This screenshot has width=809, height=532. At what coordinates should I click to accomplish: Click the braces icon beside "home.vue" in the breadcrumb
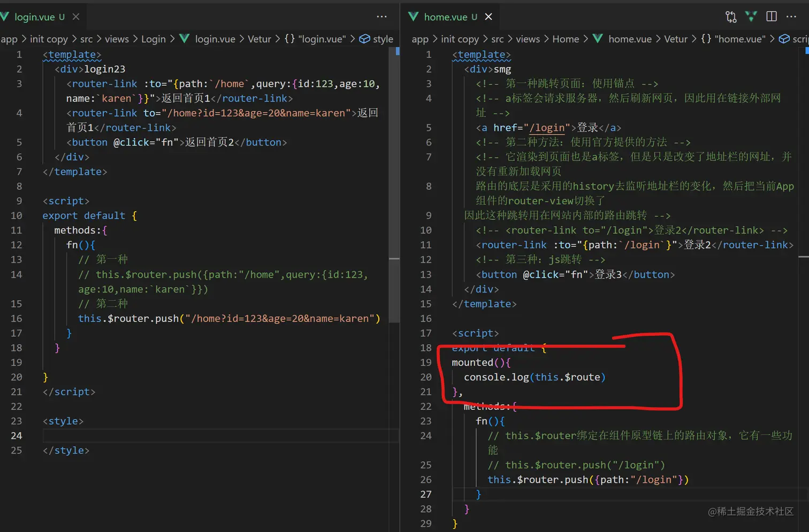tap(706, 38)
